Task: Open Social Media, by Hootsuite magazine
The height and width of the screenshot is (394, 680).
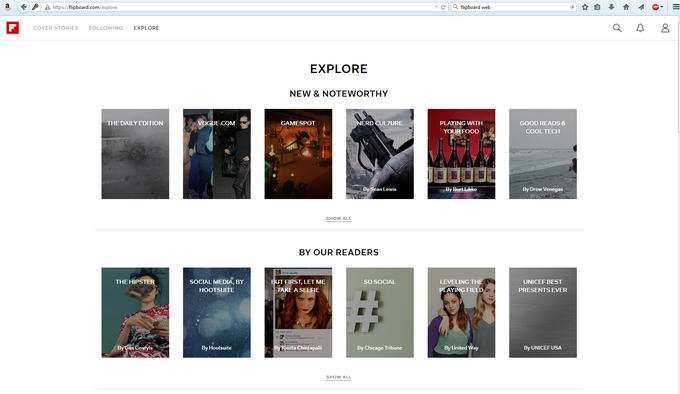Action: pos(217,313)
